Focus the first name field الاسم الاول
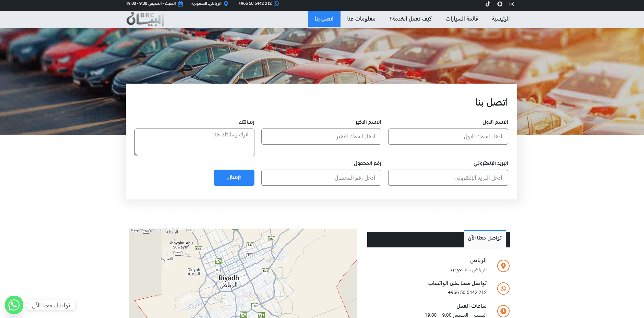Screen dimensions: 644x318 (448, 136)
